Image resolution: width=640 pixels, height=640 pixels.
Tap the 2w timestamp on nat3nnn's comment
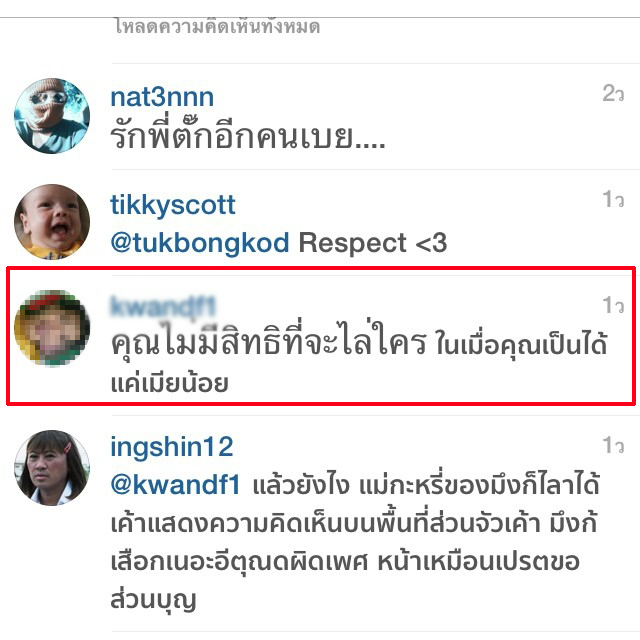click(x=613, y=93)
